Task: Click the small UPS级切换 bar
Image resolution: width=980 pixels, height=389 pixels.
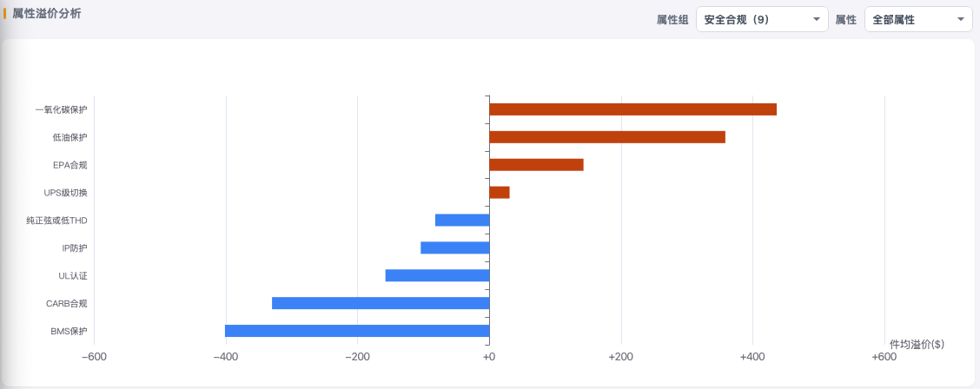Action: click(500, 192)
